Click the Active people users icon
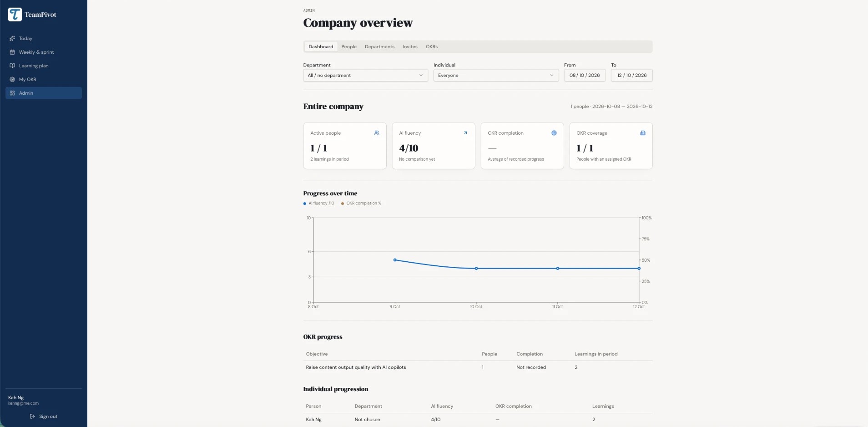This screenshot has height=427, width=868. tap(377, 133)
